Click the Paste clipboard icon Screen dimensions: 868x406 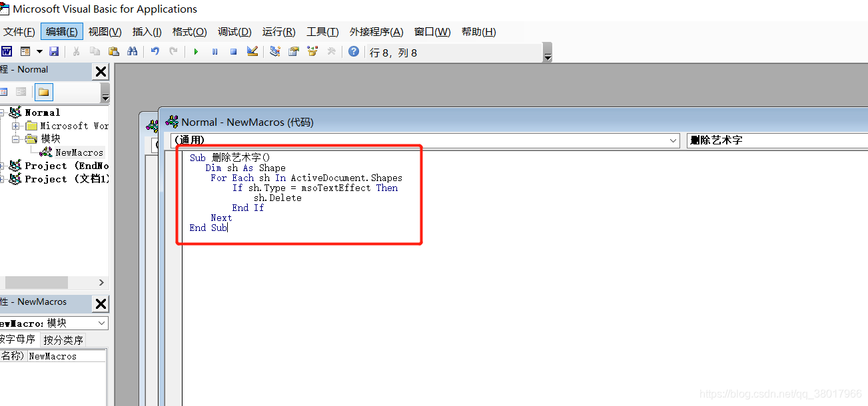pos(113,51)
